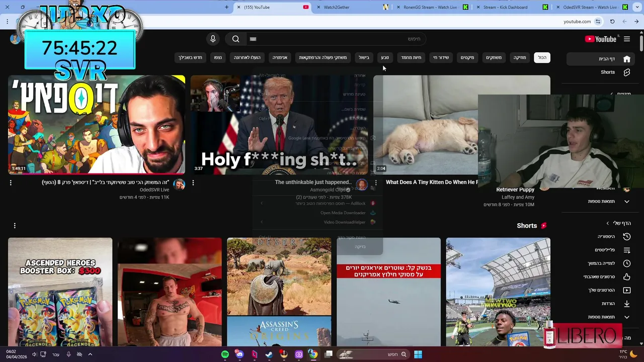Viewport: 644px width, 362px height.
Task: Select the הועלו לאחרונה filter chip
Action: (x=247, y=58)
